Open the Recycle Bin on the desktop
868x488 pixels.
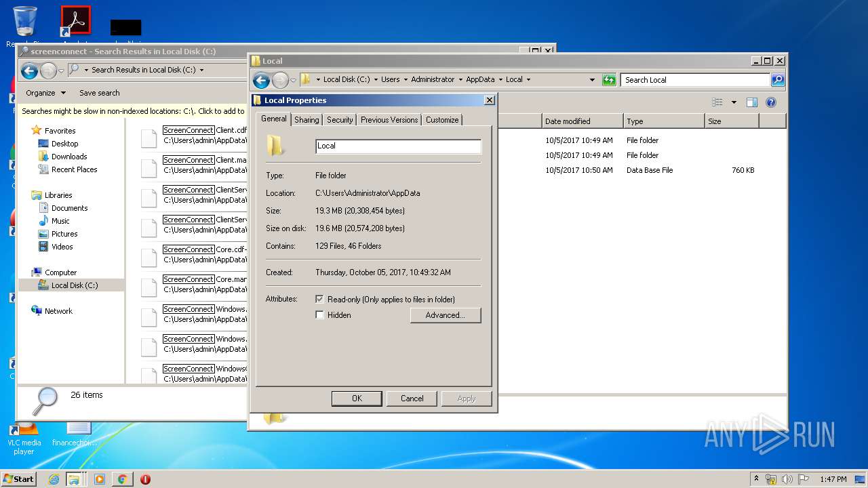tap(25, 22)
